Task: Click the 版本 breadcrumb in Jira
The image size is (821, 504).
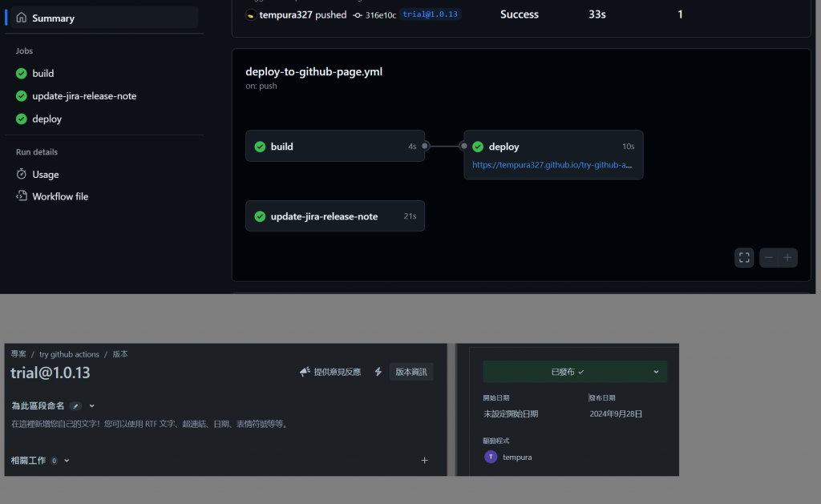Action: (x=120, y=354)
